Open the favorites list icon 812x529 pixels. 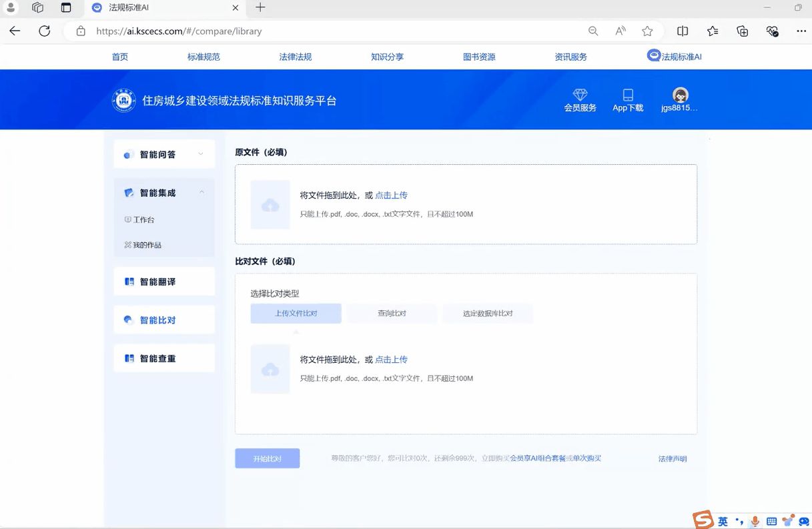click(713, 31)
